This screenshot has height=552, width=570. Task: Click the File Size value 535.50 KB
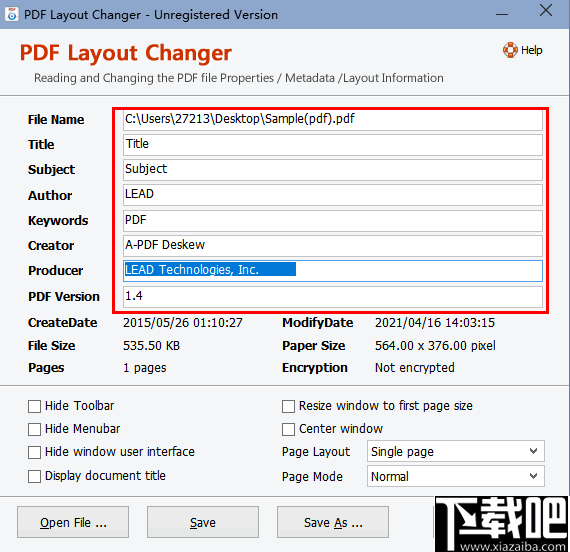click(x=151, y=345)
